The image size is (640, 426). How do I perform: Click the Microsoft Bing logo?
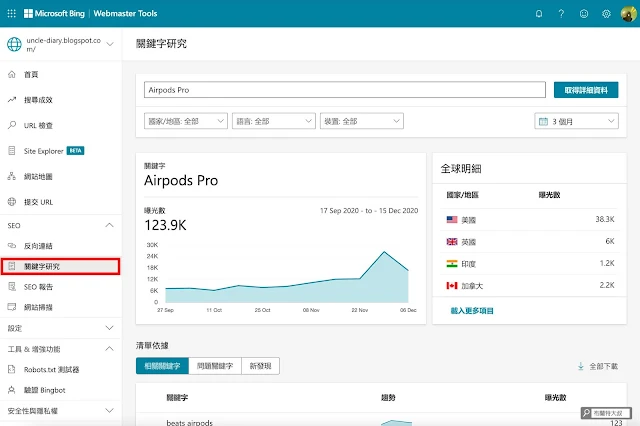tap(54, 13)
